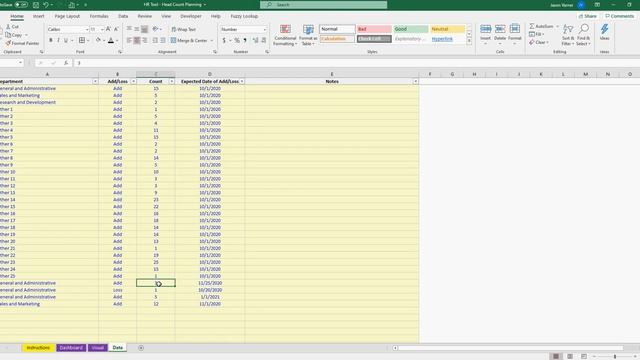Apply the Fill Color bucket
This screenshot has width=640, height=360.
98,40
